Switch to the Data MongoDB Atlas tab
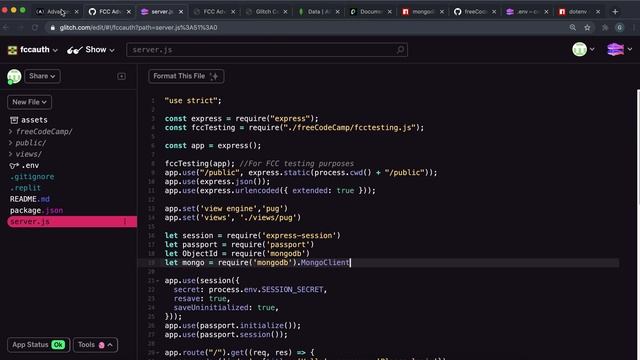 tap(318, 12)
